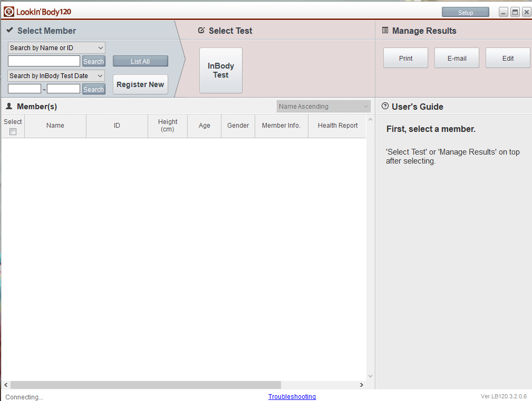Click the Height (cm) column header
The width and height of the screenshot is (532, 401).
pyautogui.click(x=168, y=126)
